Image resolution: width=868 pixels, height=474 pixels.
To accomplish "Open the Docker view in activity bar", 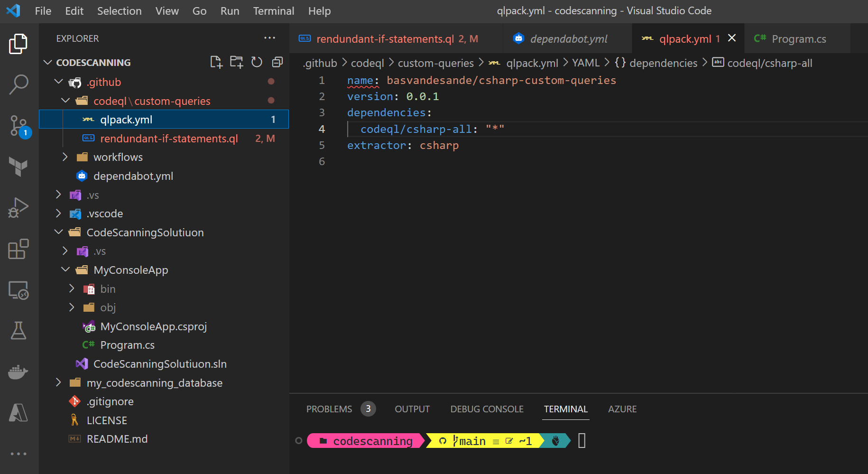I will pyautogui.click(x=19, y=372).
